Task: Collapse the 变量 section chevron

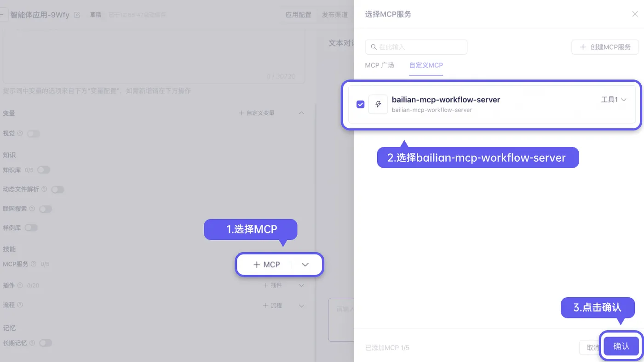Action: click(x=301, y=113)
